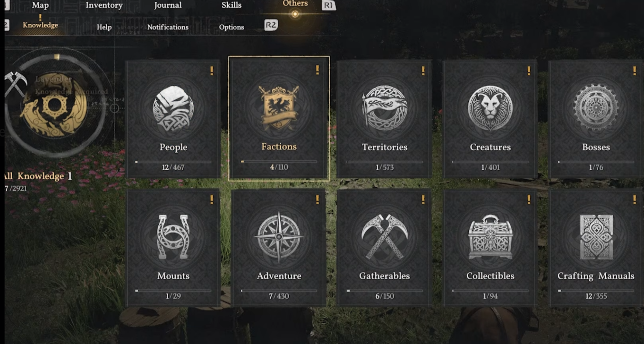The height and width of the screenshot is (344, 644).
Task: Open the Options sub-tab
Action: pyautogui.click(x=231, y=27)
